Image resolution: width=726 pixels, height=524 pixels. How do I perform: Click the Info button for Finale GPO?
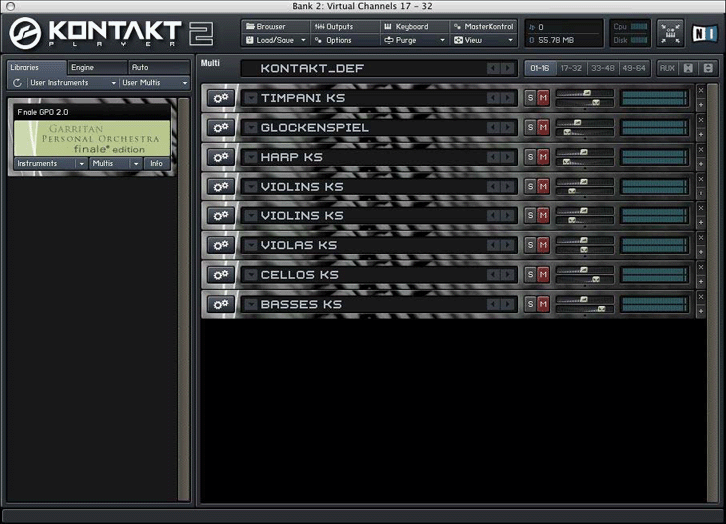[x=156, y=163]
